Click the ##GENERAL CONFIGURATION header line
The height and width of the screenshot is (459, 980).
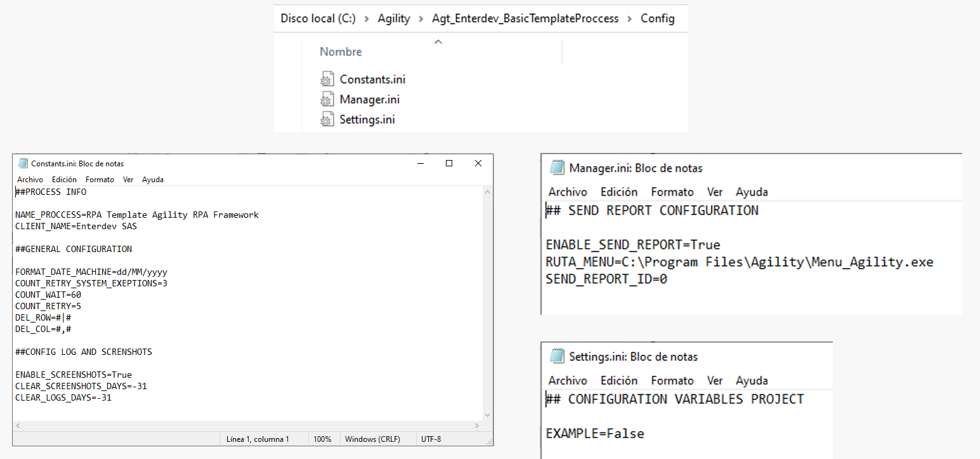[x=74, y=249]
